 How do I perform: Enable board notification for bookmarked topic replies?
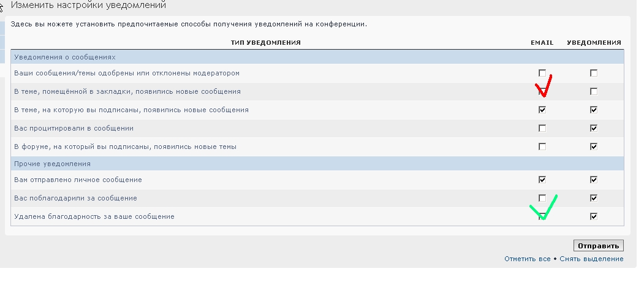point(593,91)
